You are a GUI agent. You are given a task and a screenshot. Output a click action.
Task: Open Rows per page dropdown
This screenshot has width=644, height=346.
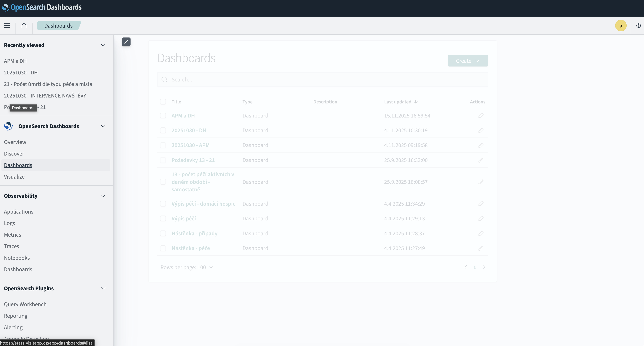(186, 268)
